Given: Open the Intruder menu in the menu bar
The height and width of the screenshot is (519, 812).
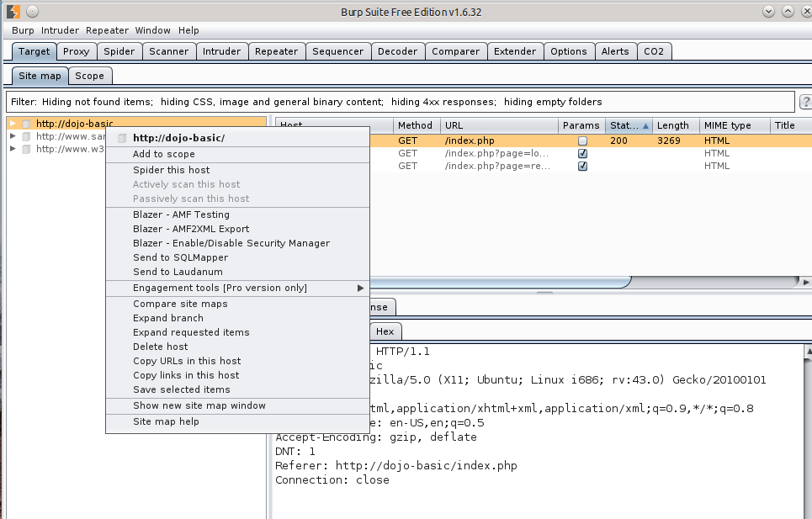Looking at the screenshot, I should 60,30.
